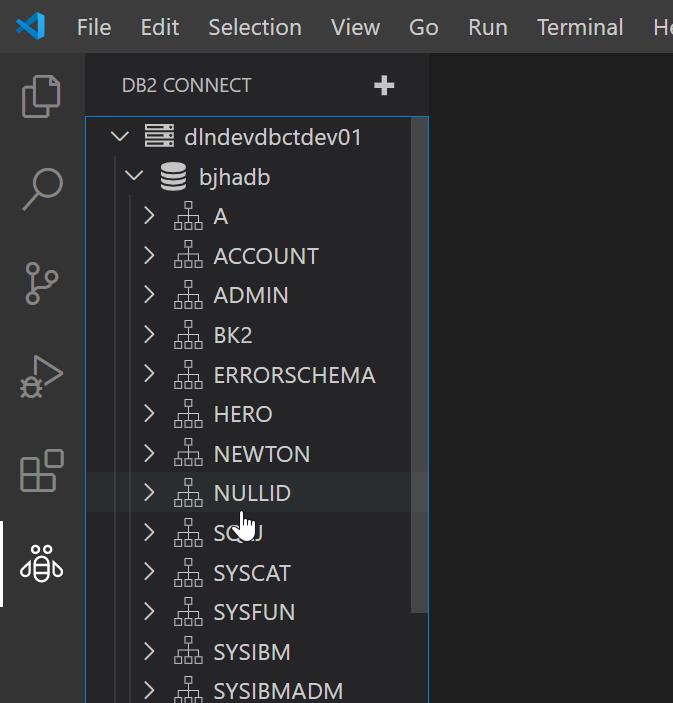The height and width of the screenshot is (703, 673).
Task: Add a new Db2 connection with plus
Action: click(x=384, y=85)
